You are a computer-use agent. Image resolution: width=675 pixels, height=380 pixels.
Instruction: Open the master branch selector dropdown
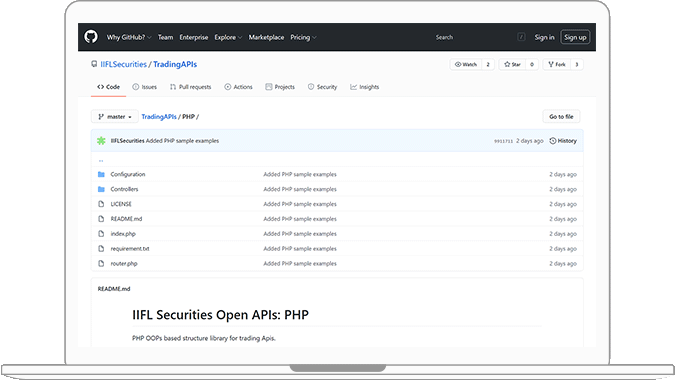[115, 117]
